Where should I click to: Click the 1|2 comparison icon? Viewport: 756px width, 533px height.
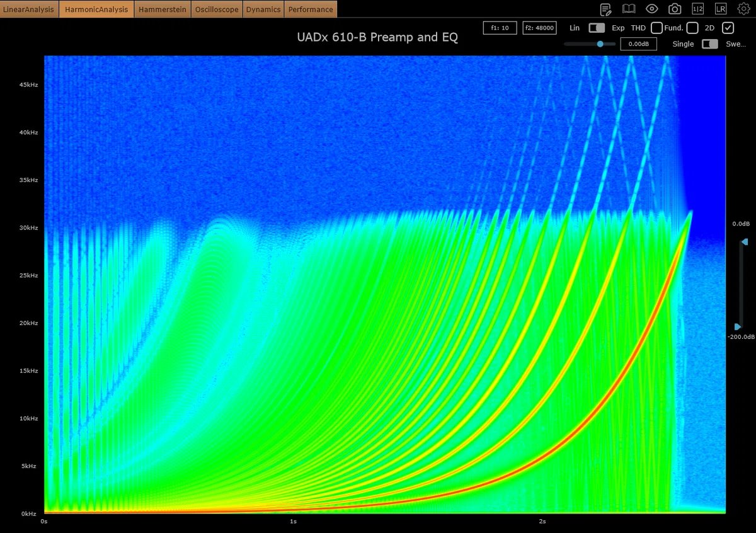point(698,9)
